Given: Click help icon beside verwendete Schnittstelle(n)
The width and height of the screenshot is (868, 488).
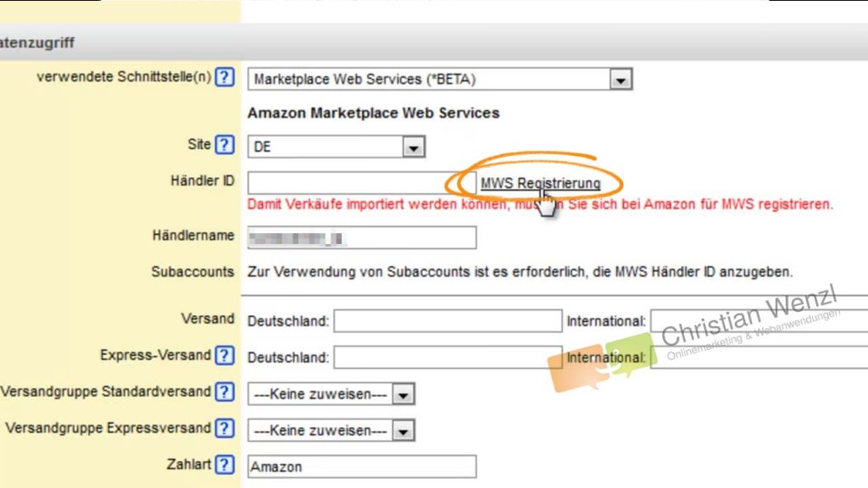Looking at the screenshot, I should coord(224,77).
